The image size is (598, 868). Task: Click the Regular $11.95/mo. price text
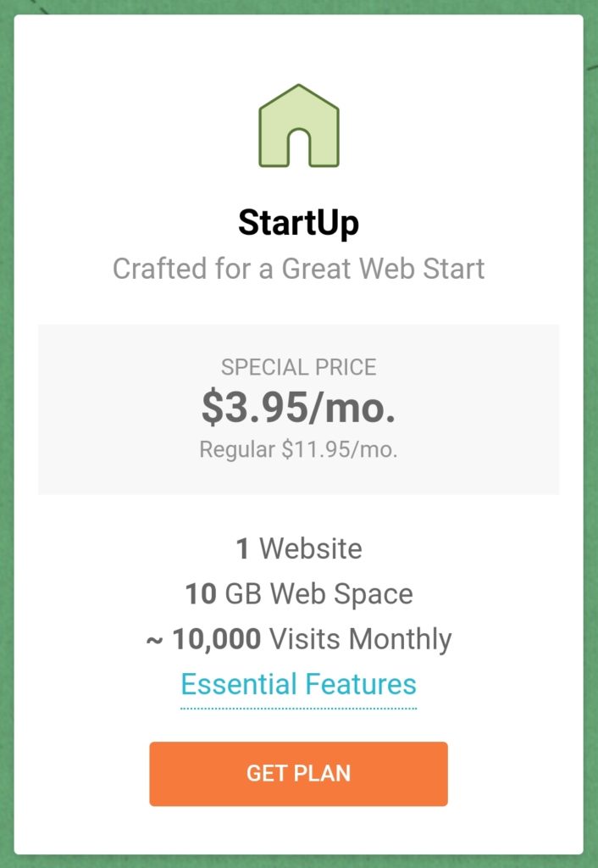tap(299, 449)
